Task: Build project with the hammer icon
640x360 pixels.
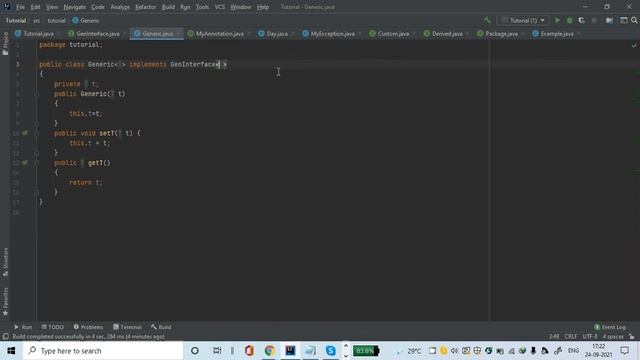Action: [x=487, y=20]
